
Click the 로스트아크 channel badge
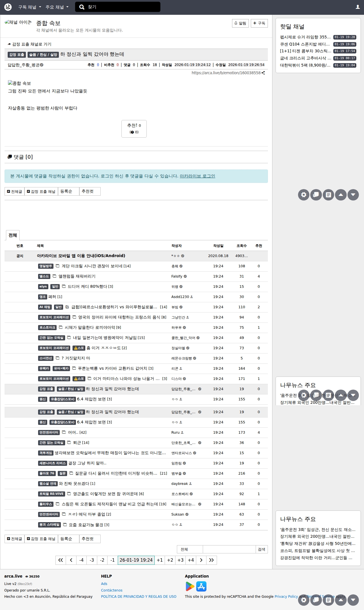(x=47, y=328)
